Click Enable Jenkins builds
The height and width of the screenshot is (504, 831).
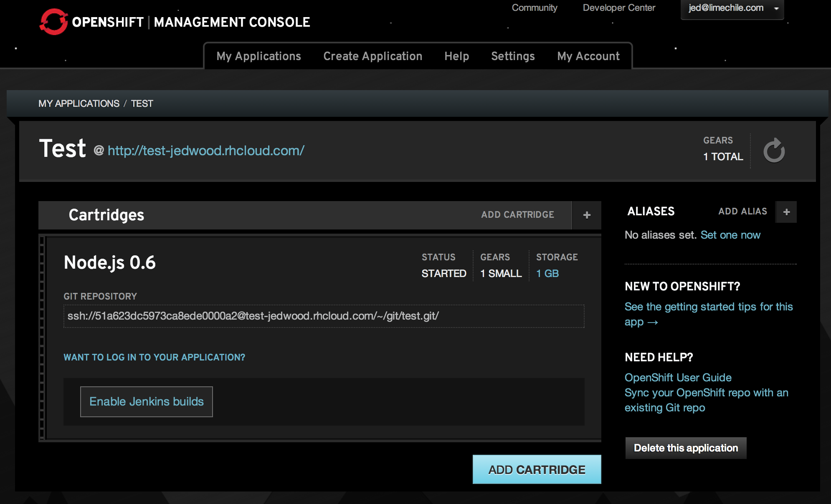click(x=146, y=401)
